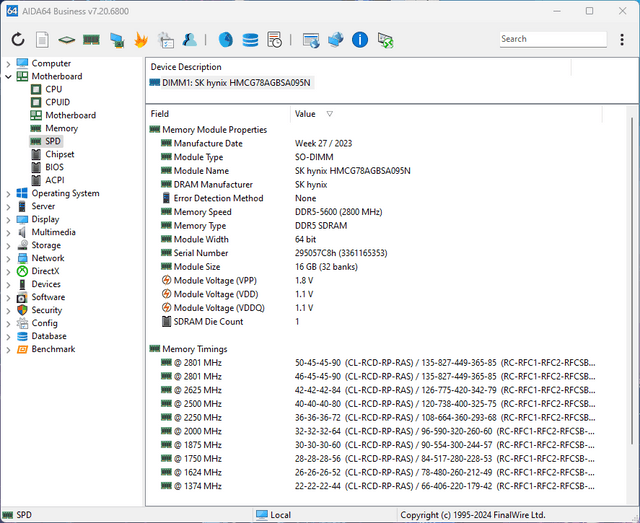The height and width of the screenshot is (523, 640).
Task: Click the user profile toolbar icon
Action: pos(190,40)
